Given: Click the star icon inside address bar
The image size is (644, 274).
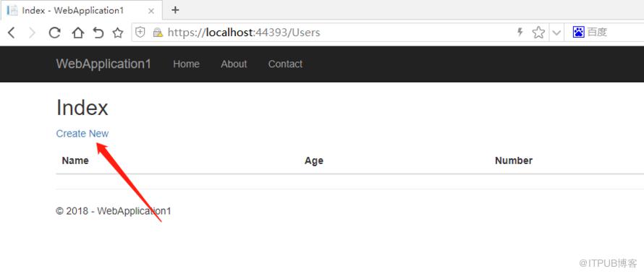Looking at the screenshot, I should coord(538,33).
